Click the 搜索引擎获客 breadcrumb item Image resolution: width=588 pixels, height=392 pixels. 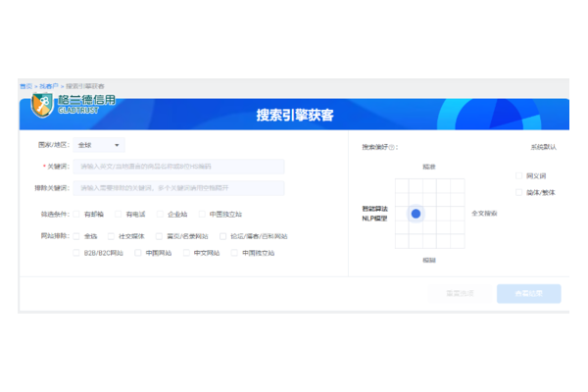(x=85, y=86)
